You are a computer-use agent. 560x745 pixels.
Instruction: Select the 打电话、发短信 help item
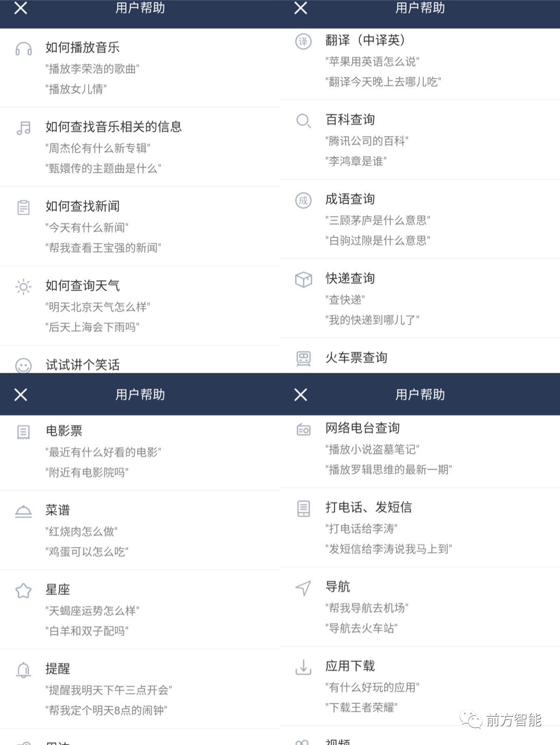coord(369,507)
